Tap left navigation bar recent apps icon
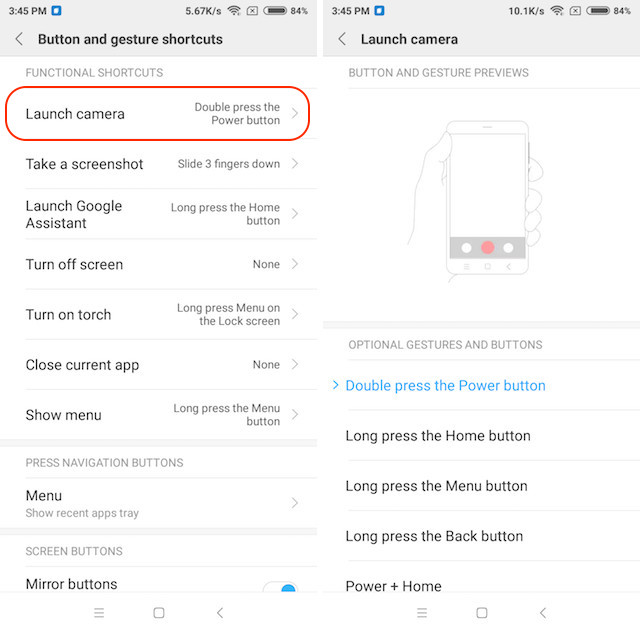The width and height of the screenshot is (640, 634). pyautogui.click(x=99, y=612)
